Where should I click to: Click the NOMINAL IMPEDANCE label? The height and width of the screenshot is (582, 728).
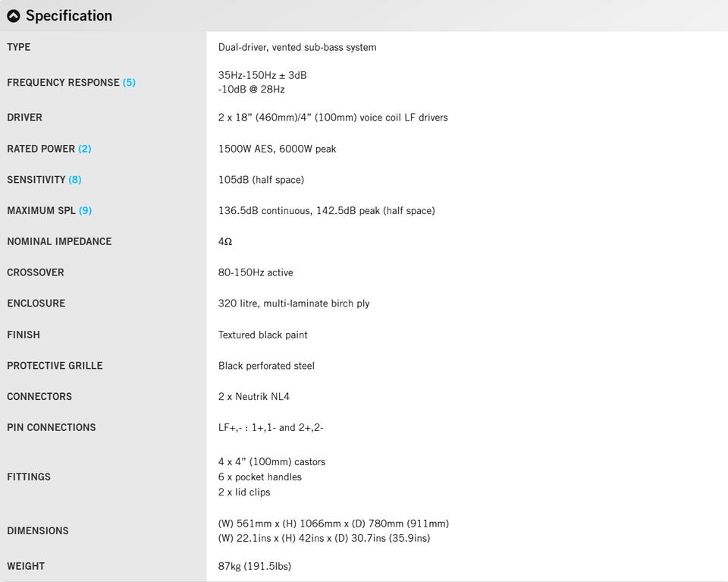pos(59,241)
